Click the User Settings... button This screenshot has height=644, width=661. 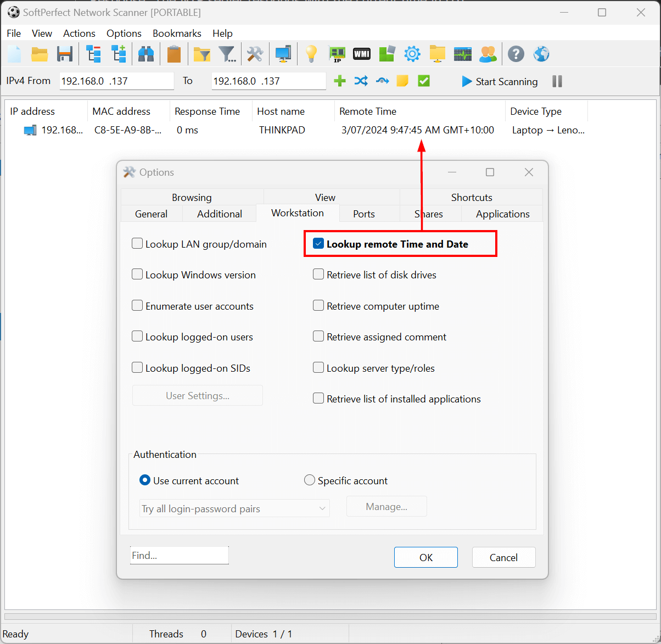[198, 395]
